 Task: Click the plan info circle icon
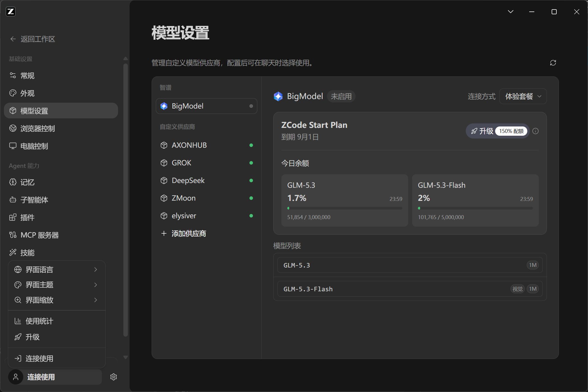(535, 131)
